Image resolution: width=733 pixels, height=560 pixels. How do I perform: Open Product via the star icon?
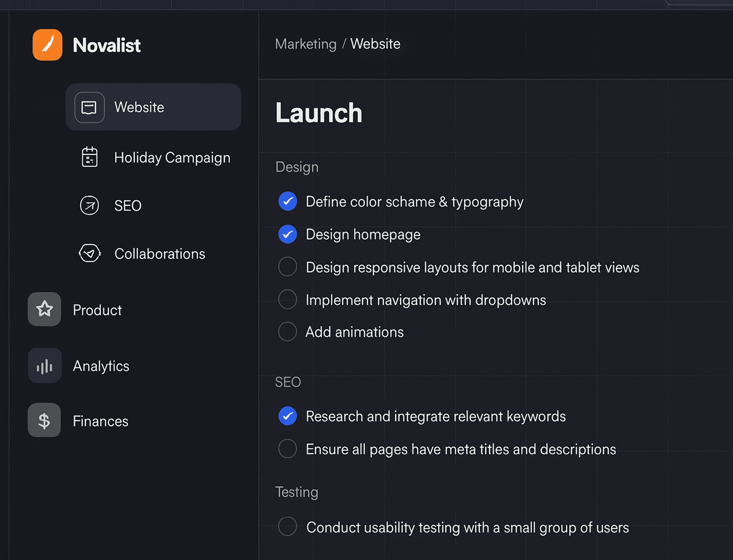44,309
